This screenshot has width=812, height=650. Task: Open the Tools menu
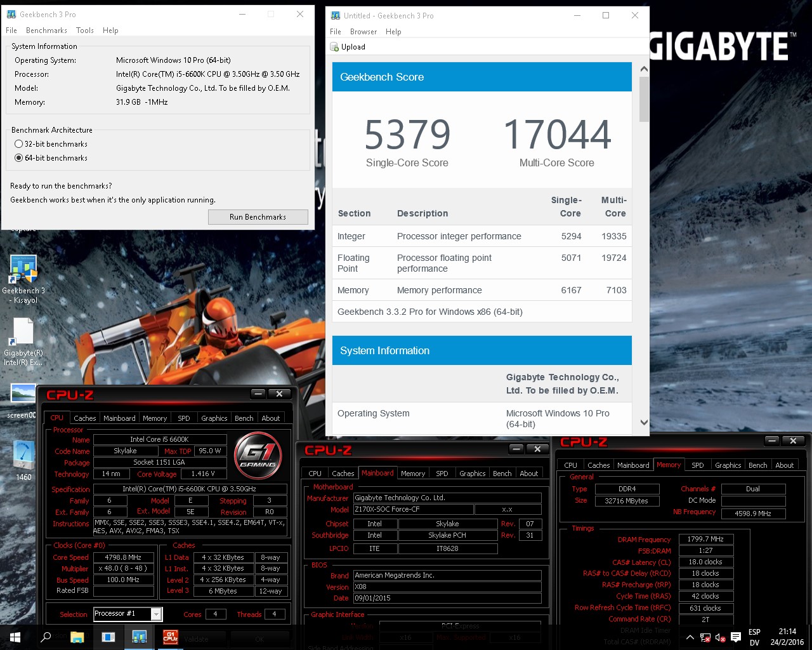click(85, 30)
